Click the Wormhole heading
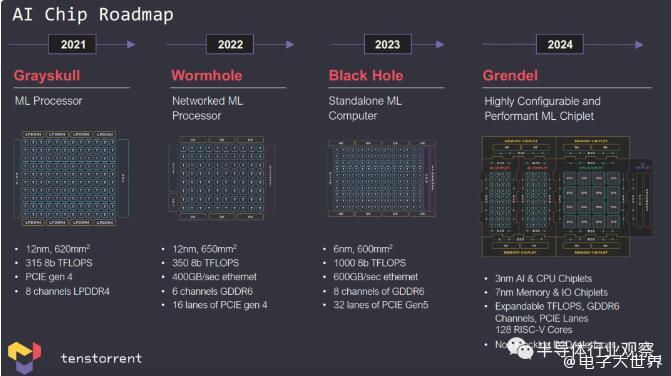Image resolution: width=671 pixels, height=376 pixels. [x=207, y=76]
